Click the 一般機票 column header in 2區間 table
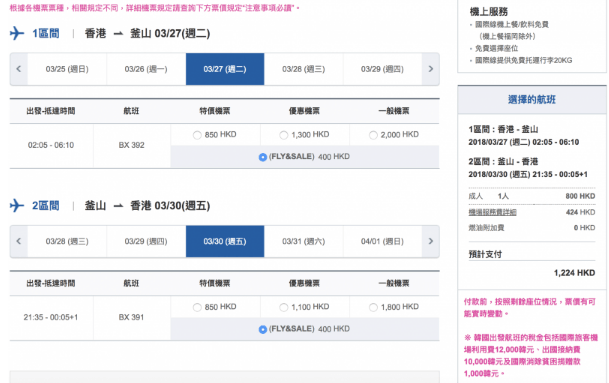Viewport: 609px width, 383px height. click(x=394, y=284)
